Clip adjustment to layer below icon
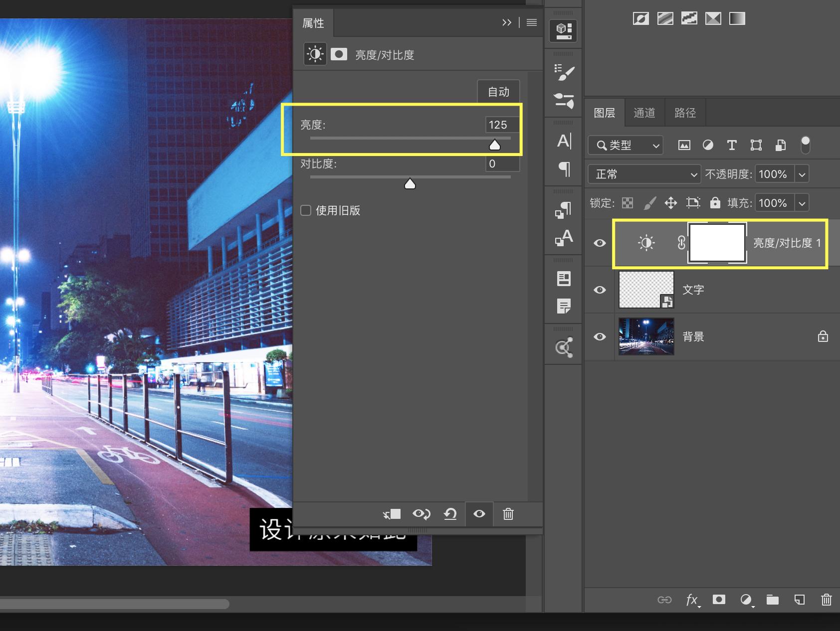 (392, 514)
